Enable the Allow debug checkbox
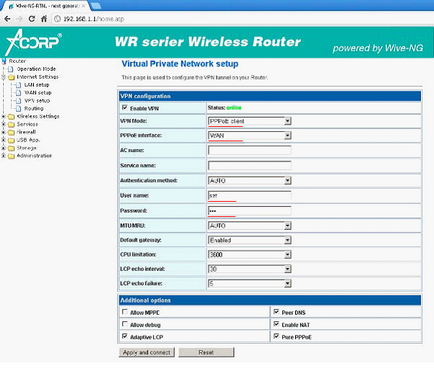The width and height of the screenshot is (434, 374). click(125, 324)
